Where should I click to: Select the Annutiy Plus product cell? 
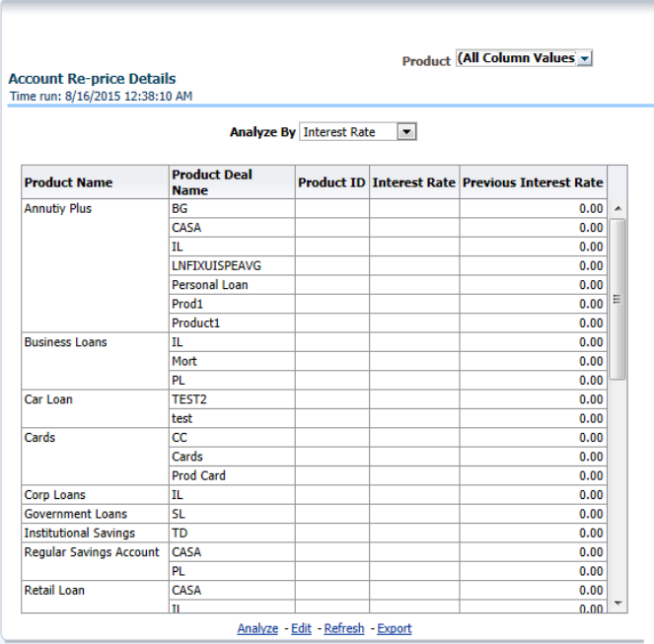pos(95,265)
